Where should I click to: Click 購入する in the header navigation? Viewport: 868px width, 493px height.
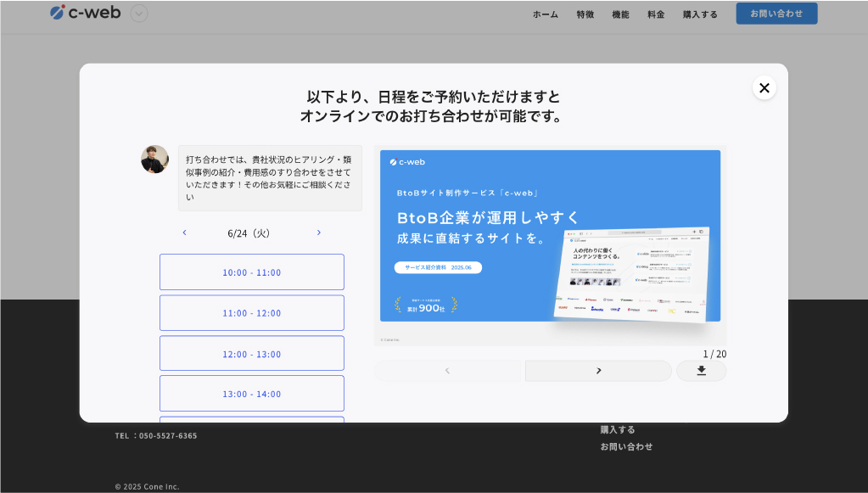point(700,14)
